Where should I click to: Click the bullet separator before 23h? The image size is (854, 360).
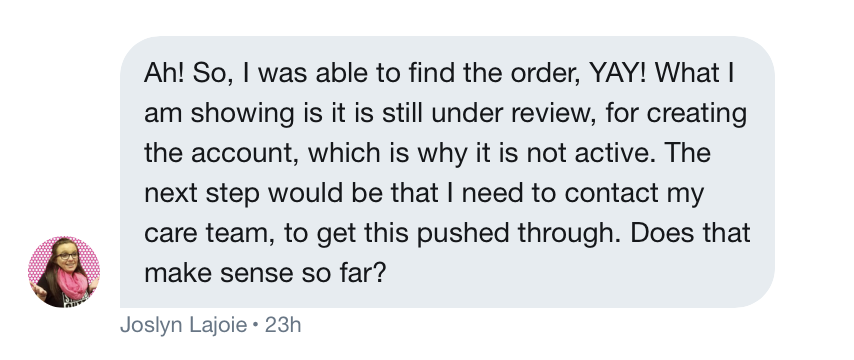click(256, 326)
